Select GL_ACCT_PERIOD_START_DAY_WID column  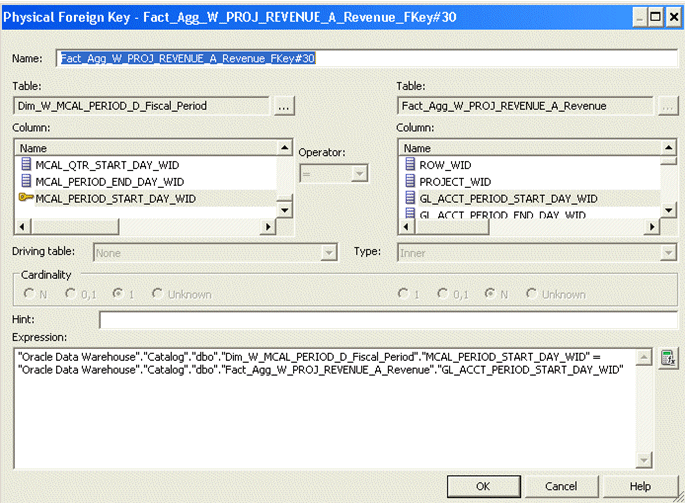508,199
